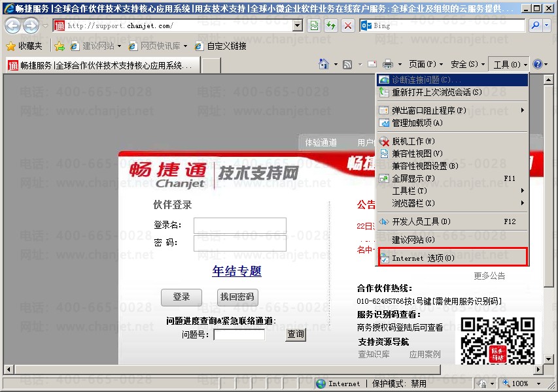Open the 更多公告 link
Viewport: 558px width, 392px height.
(x=489, y=276)
